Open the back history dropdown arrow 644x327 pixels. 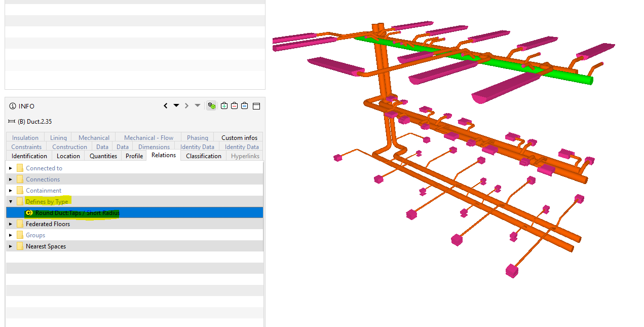click(x=176, y=106)
